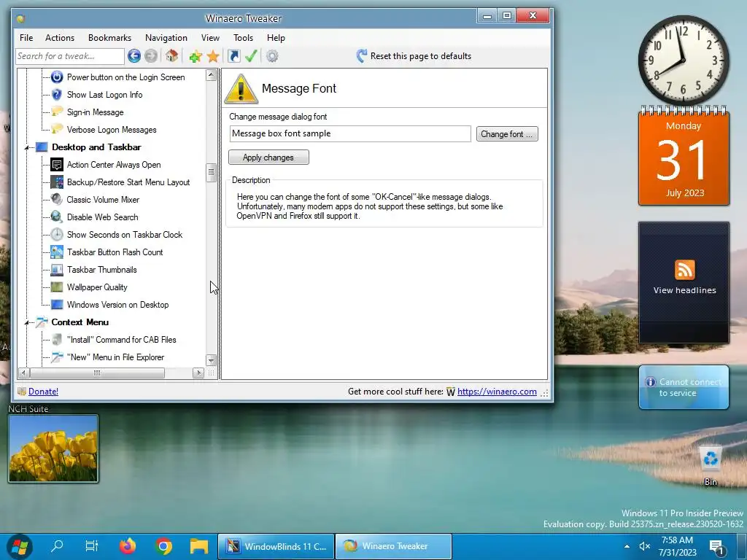Click the muted volume tray icon

point(645,547)
